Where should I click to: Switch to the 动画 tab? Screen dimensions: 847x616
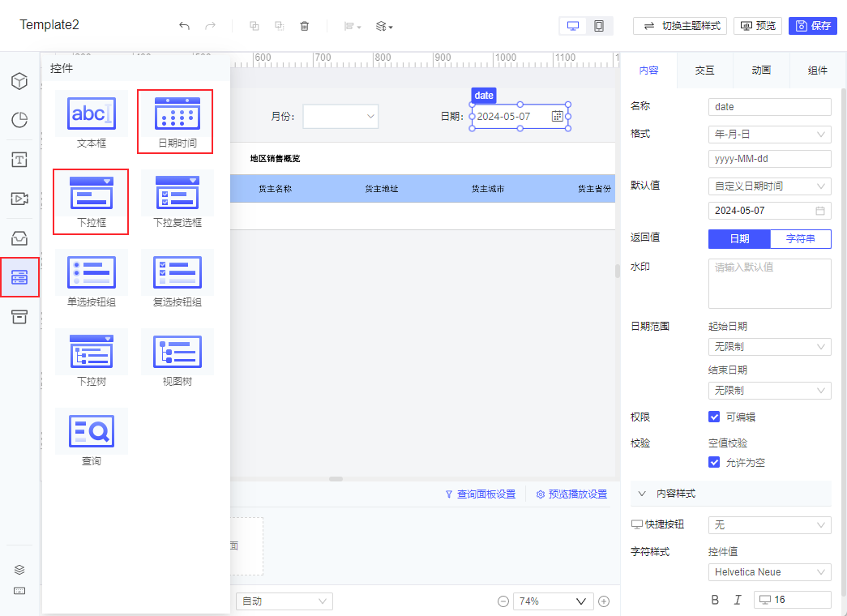pyautogui.click(x=761, y=71)
